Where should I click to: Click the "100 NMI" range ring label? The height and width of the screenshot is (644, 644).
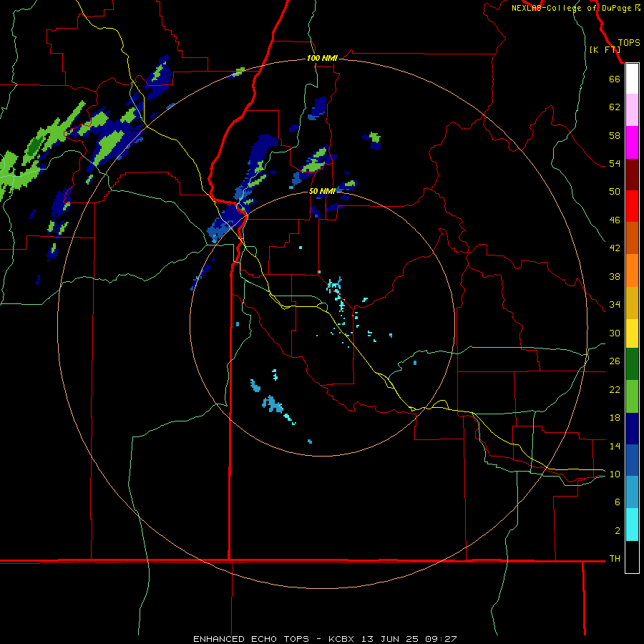tap(322, 59)
